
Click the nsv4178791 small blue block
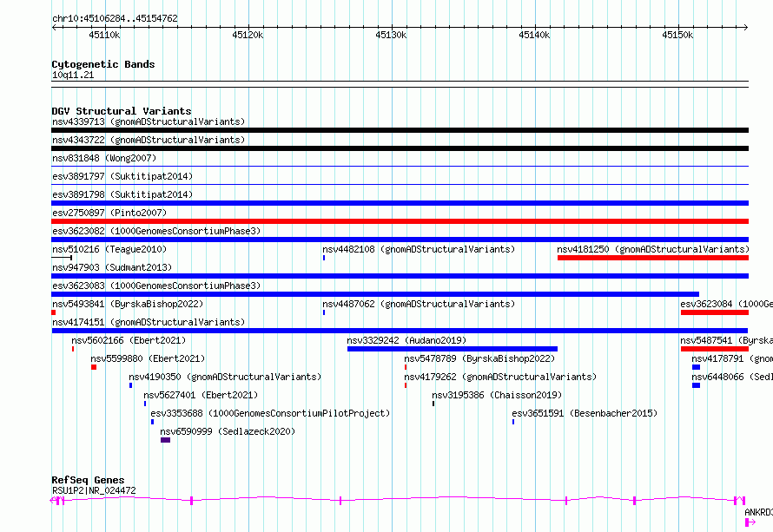coord(696,367)
